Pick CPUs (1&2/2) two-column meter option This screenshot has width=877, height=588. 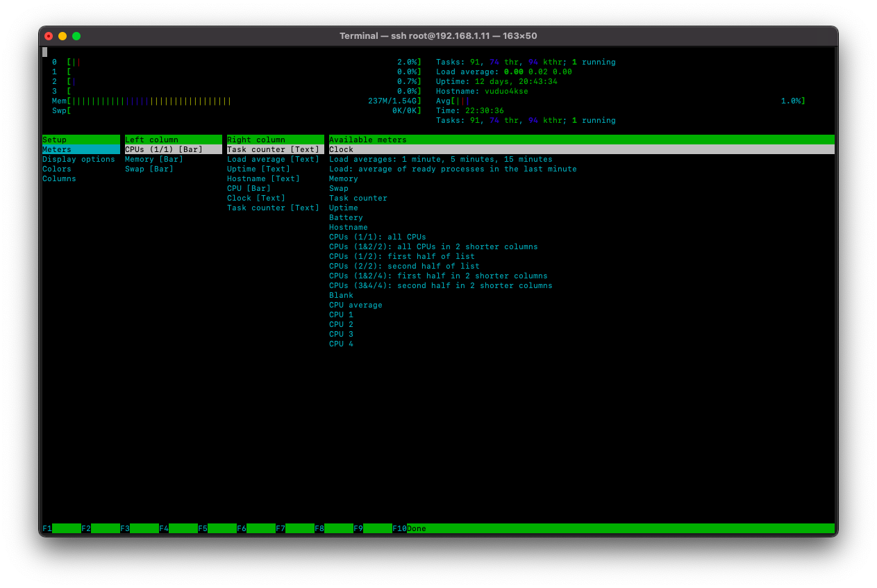coord(433,247)
